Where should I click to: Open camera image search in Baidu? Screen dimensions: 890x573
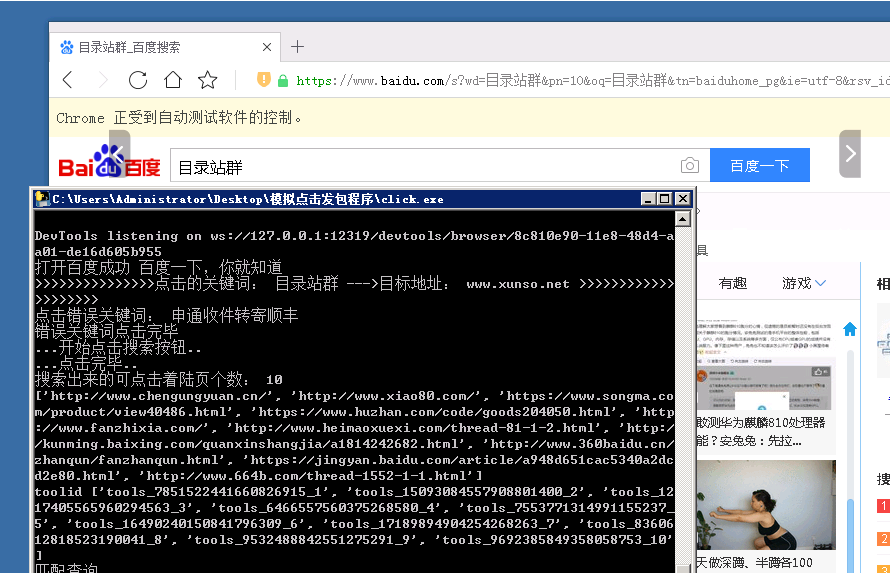690,165
